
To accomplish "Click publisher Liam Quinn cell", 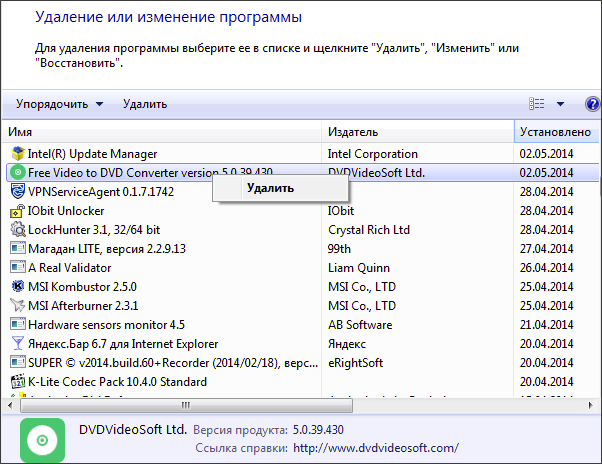I will 359,268.
